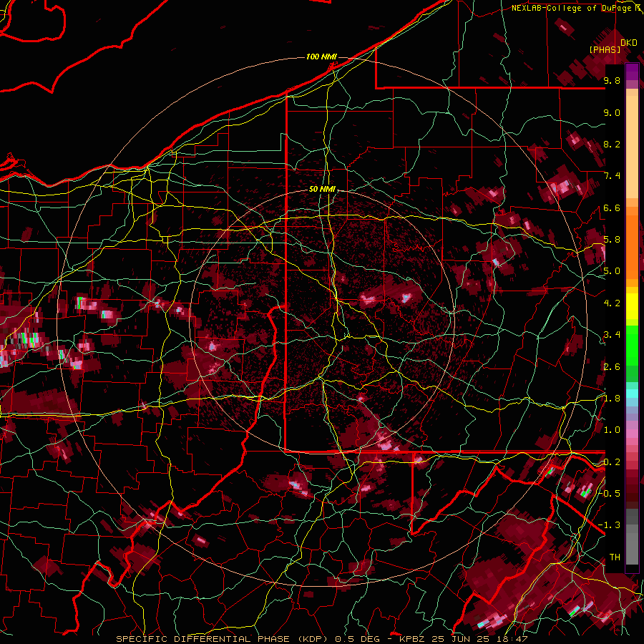
Task: Click the "DKD" product label above the scale
Action: pyautogui.click(x=629, y=43)
